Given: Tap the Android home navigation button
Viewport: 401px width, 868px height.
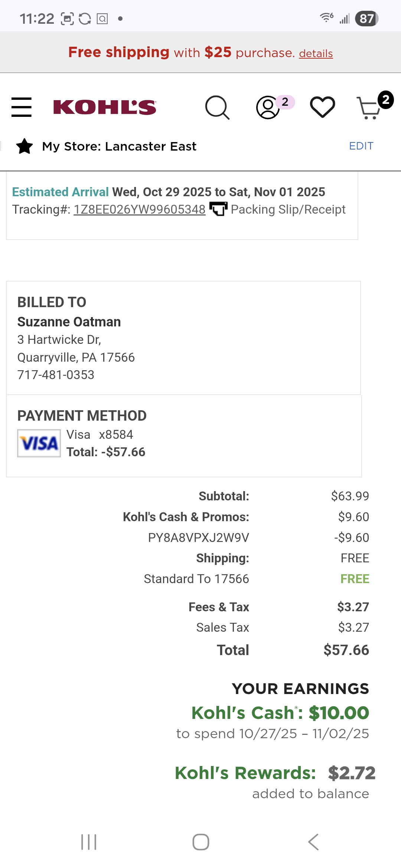Looking at the screenshot, I should pos(201,842).
